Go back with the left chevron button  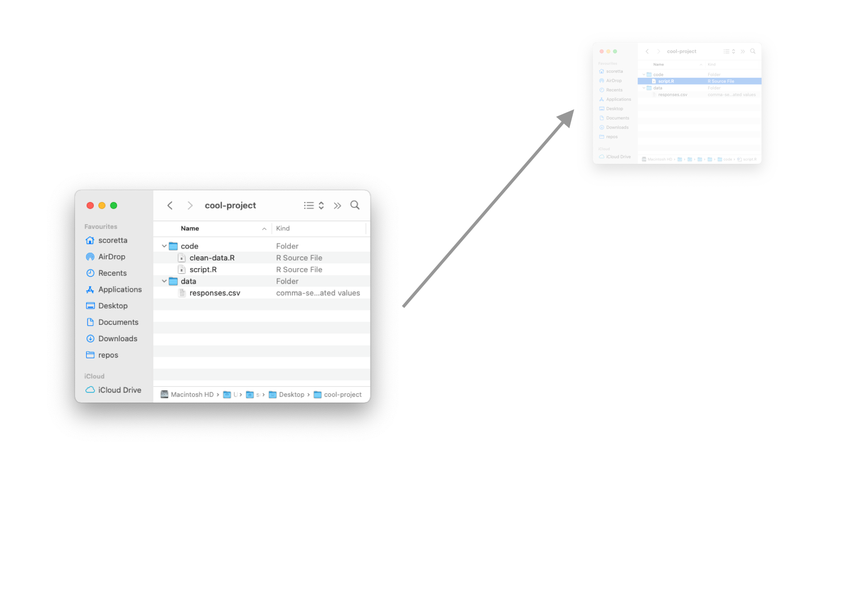[x=170, y=205]
